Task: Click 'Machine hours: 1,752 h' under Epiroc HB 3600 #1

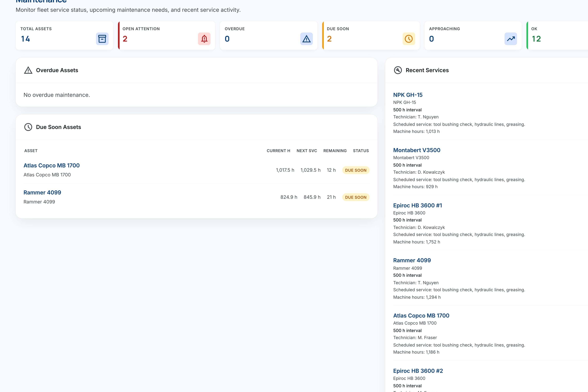Action: click(416, 242)
